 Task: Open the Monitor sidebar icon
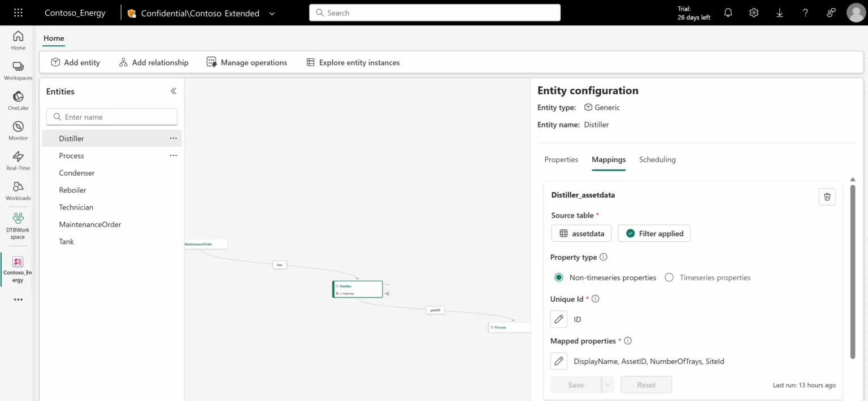[x=18, y=130]
